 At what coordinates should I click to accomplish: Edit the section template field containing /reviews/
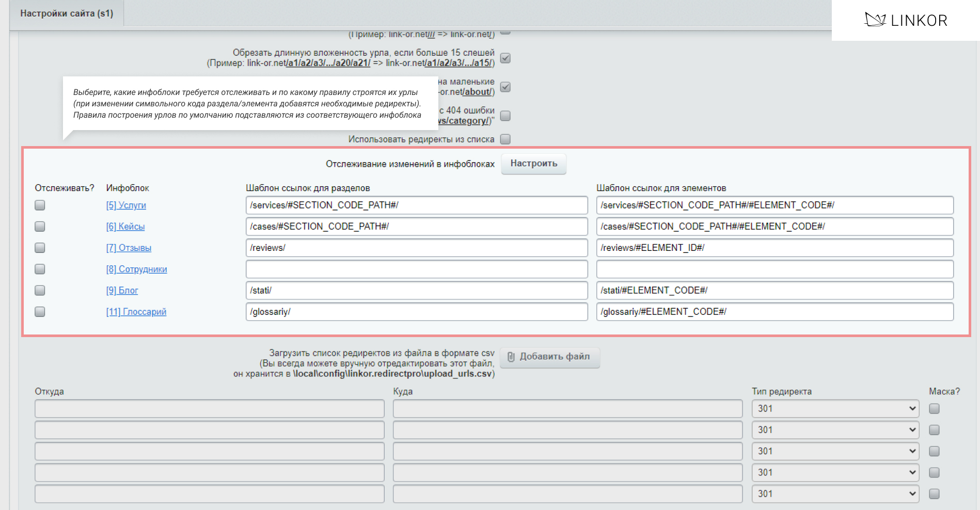(416, 248)
